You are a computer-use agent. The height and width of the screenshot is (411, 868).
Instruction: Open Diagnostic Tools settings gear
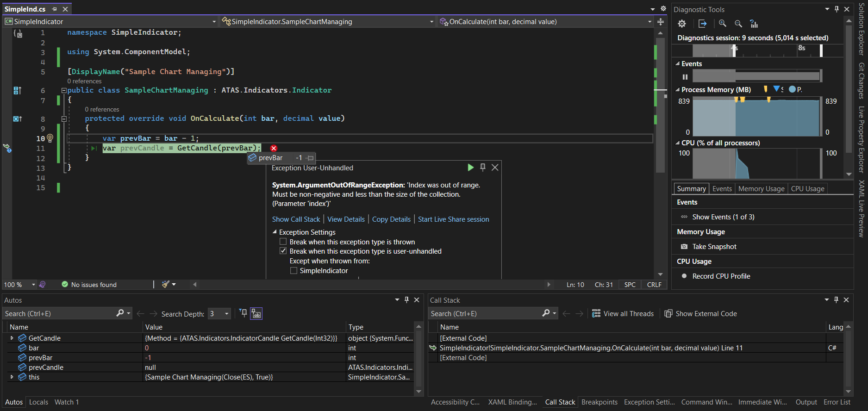pyautogui.click(x=682, y=24)
